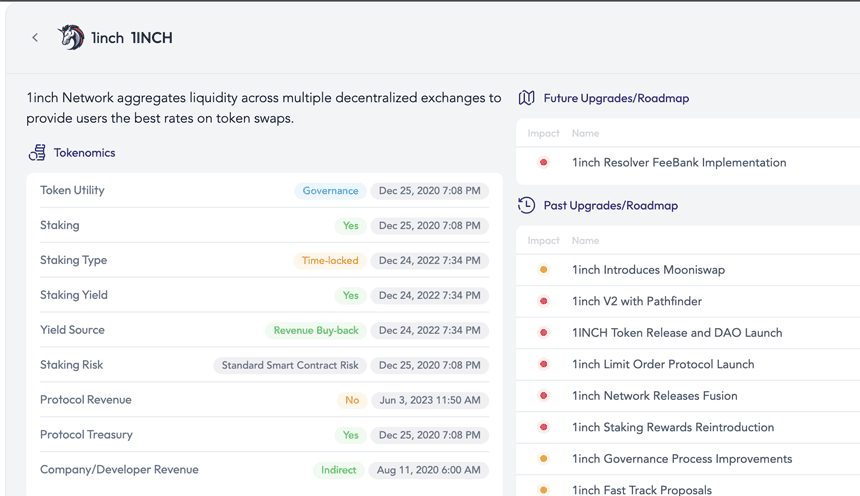The height and width of the screenshot is (496, 860).
Task: Open 1inch Resolver FeeBank Implementation entry
Action: (x=679, y=162)
